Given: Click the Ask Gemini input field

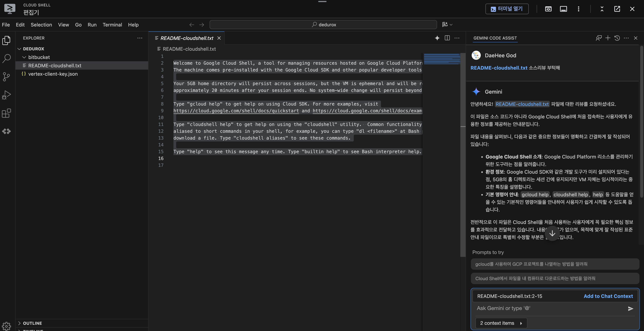Looking at the screenshot, I should pos(550,308).
